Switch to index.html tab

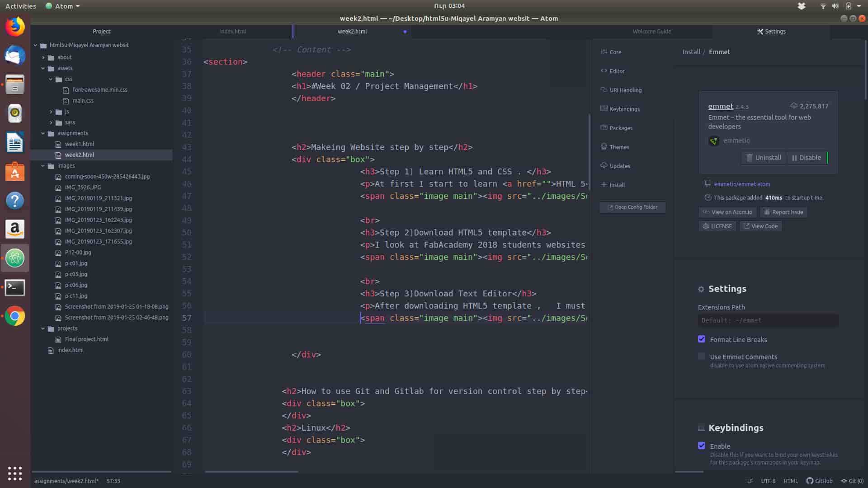pos(233,32)
